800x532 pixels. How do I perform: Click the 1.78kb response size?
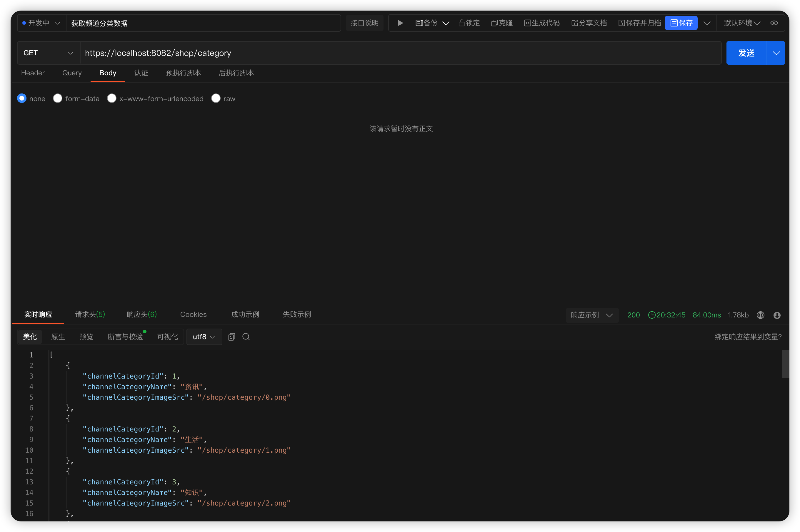click(738, 315)
